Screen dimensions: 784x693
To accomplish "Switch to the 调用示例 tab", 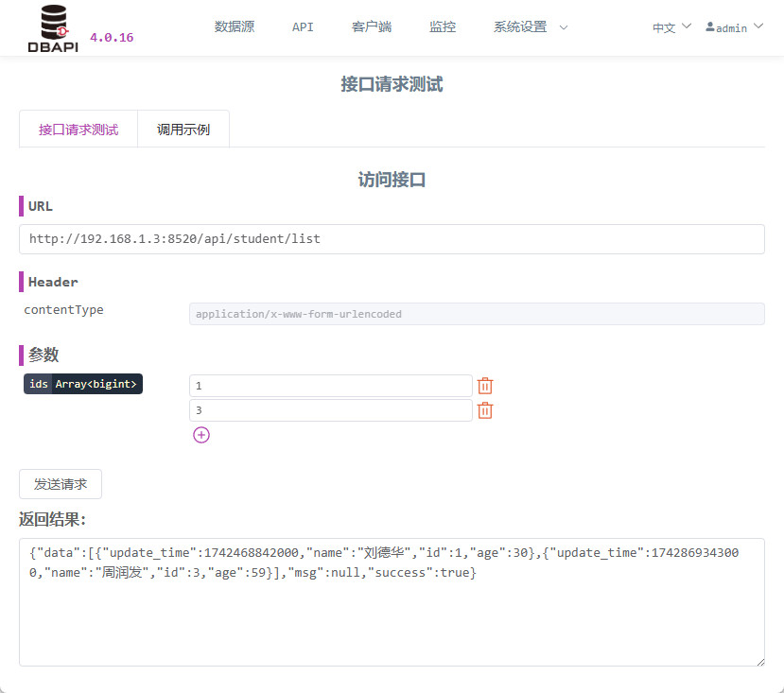I will click(x=183, y=130).
